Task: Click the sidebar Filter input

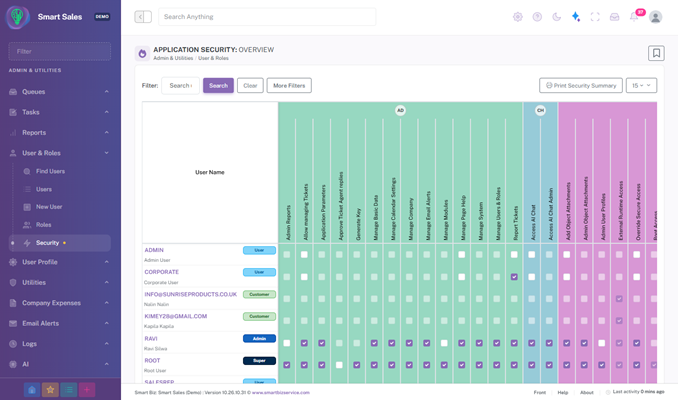Action: click(60, 51)
